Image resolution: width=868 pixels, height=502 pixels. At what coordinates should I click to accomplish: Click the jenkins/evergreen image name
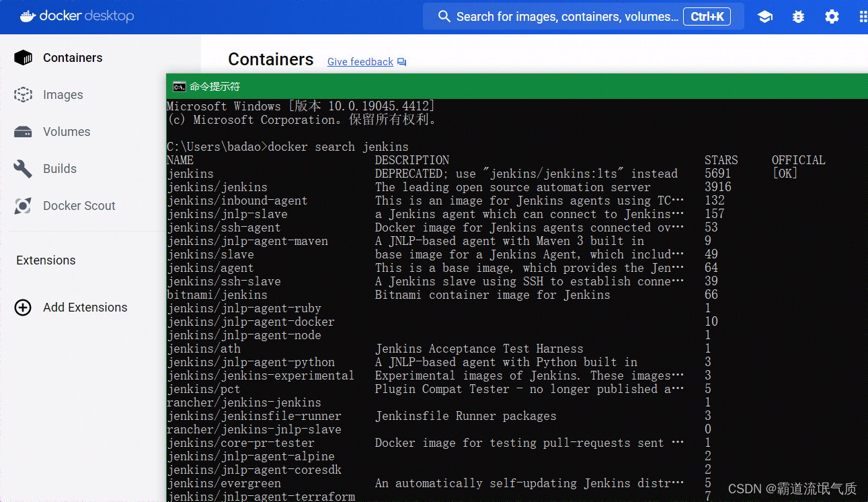click(x=224, y=483)
